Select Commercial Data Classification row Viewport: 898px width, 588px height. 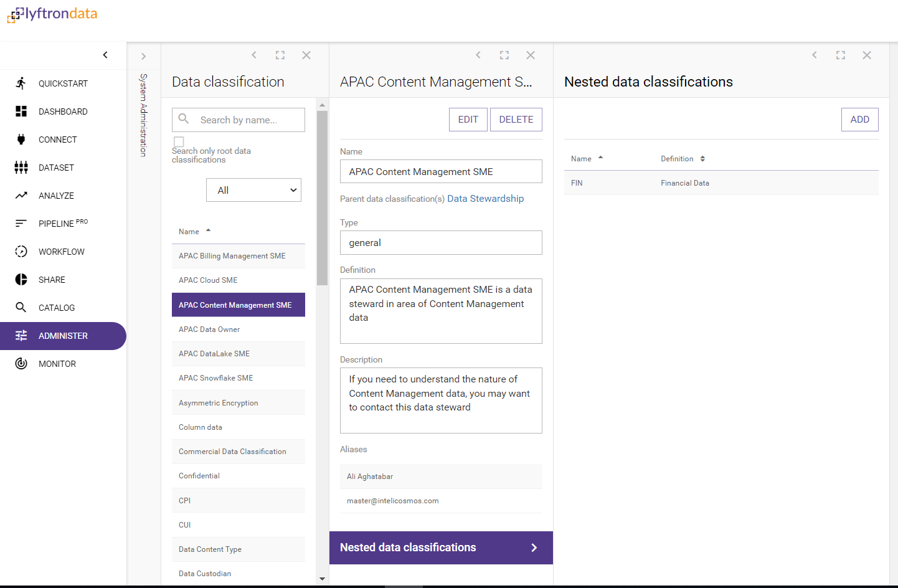[239, 452]
